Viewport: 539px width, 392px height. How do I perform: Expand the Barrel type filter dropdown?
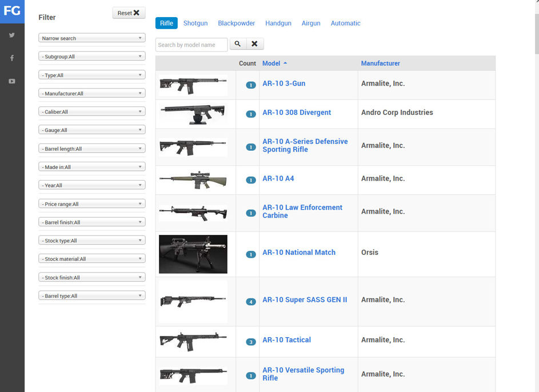(92, 295)
